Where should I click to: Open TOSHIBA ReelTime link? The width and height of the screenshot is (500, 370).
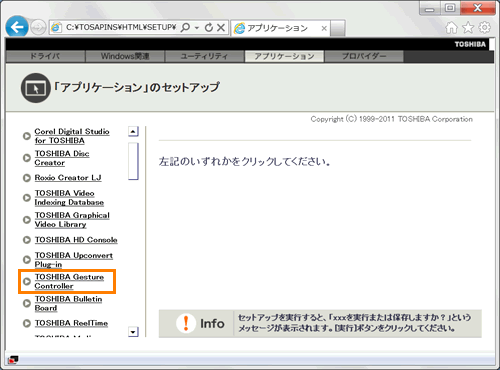coord(71,323)
